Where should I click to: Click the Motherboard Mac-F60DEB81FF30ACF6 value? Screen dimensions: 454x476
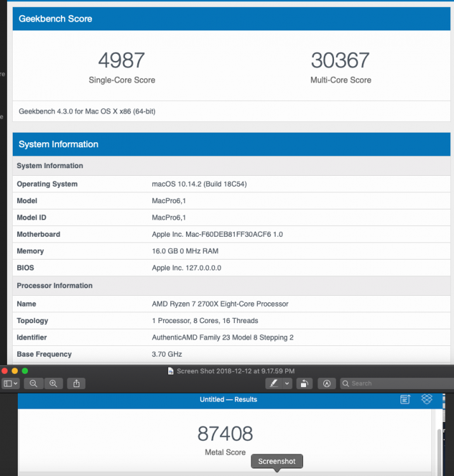pos(217,234)
